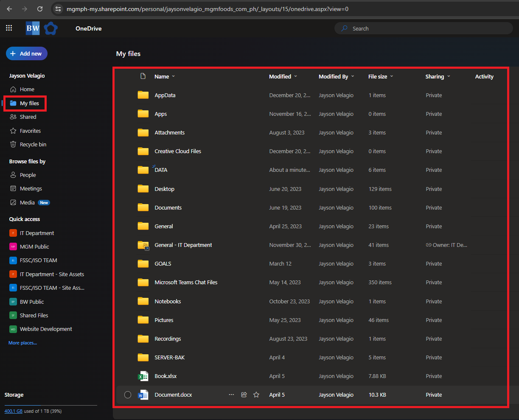Screen dimensions: 519x420
Task: Open the Documents folder name
Action: (168, 207)
